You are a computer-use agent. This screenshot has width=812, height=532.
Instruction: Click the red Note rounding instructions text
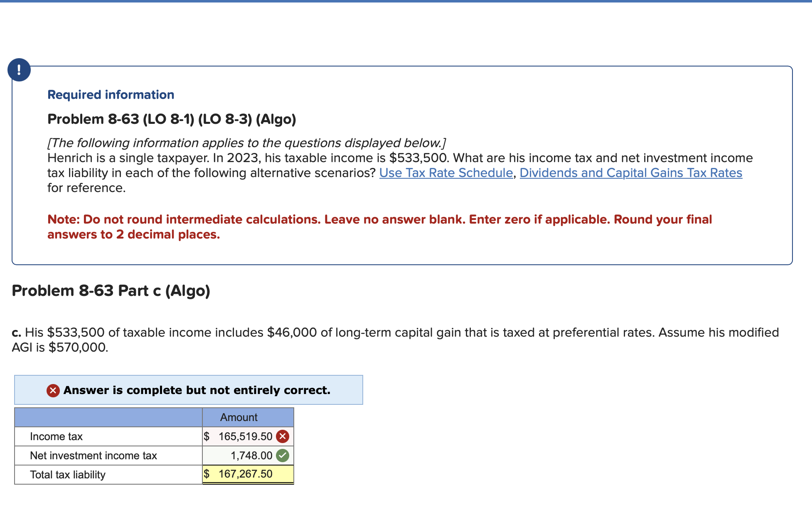pos(379,227)
